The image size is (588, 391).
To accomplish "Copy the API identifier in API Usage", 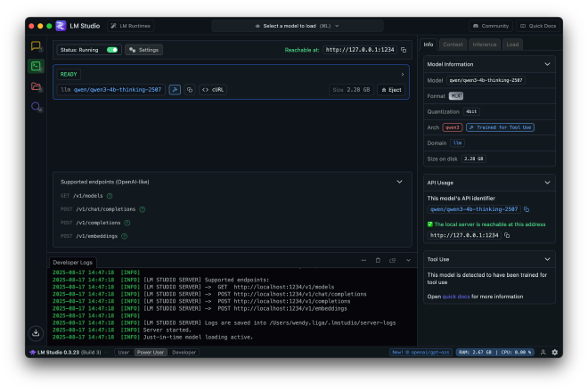I will pos(527,209).
